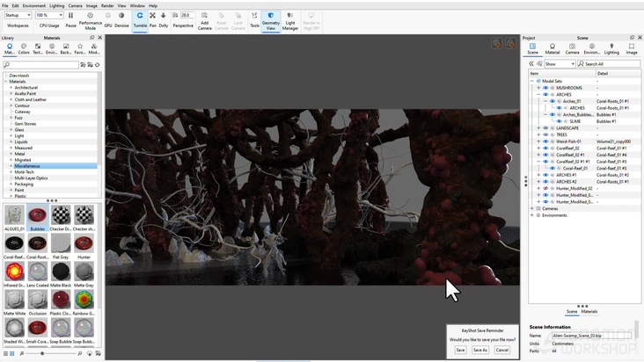Select the Packaging materials folder
Screen dimensions: 644x362
tap(24, 184)
